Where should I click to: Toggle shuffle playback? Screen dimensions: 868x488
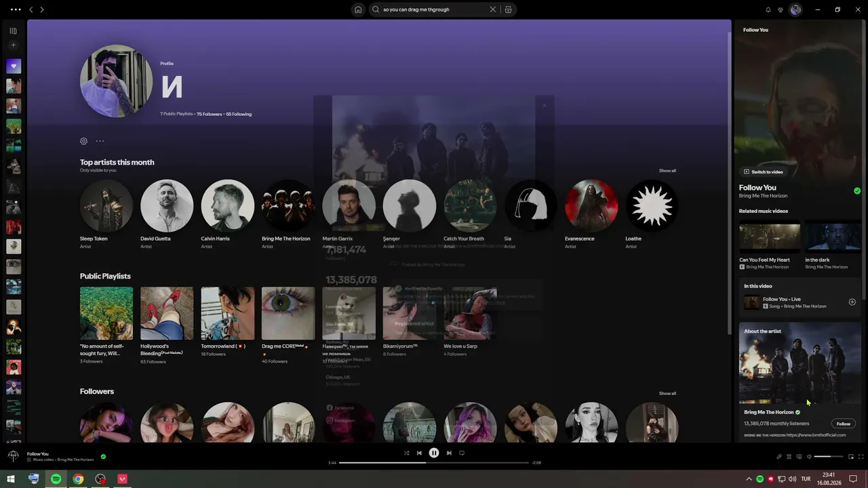pos(406,453)
